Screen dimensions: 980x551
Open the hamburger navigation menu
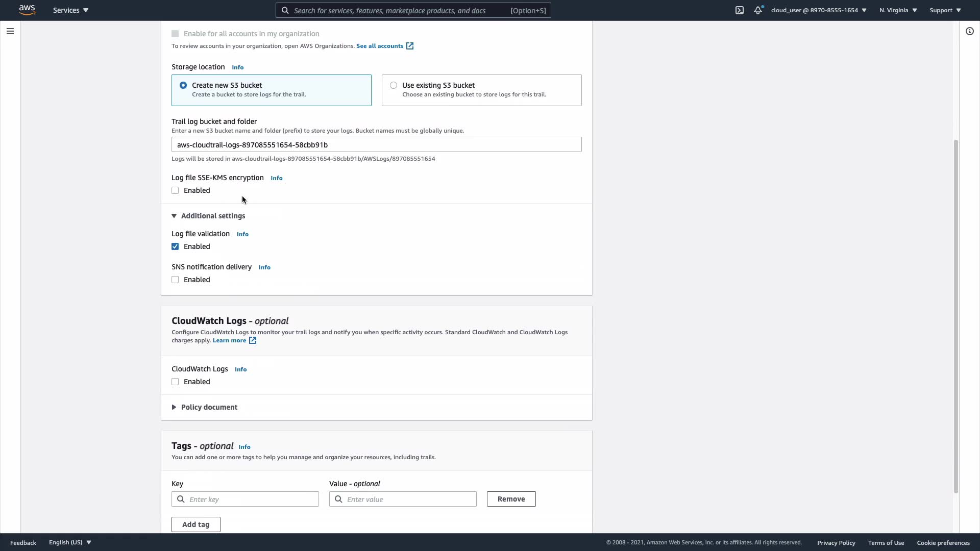click(10, 31)
